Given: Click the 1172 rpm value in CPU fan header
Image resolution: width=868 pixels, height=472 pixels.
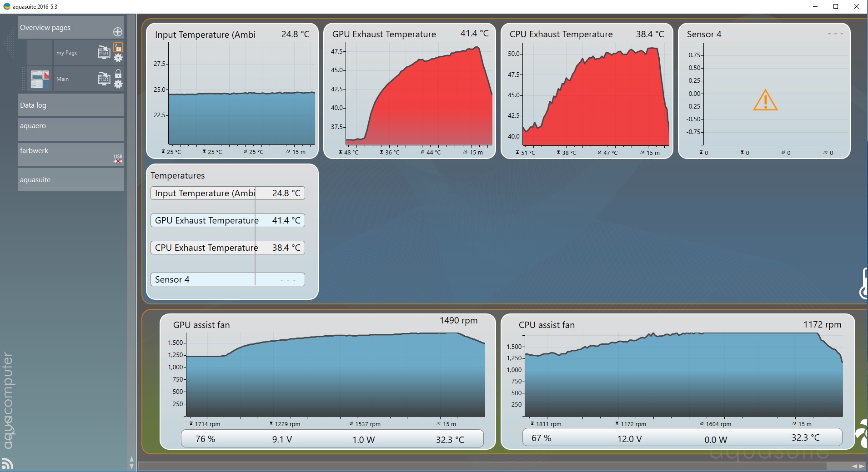Looking at the screenshot, I should pyautogui.click(x=822, y=324).
